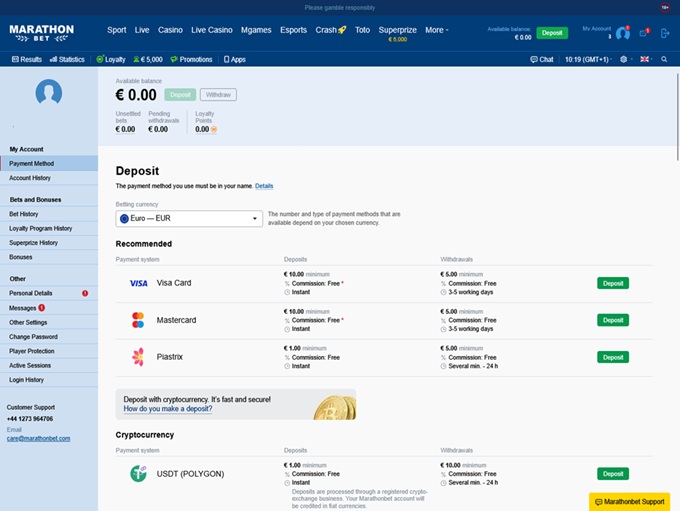
Task: Open the time zone GMT+1 dropdown
Action: (588, 59)
